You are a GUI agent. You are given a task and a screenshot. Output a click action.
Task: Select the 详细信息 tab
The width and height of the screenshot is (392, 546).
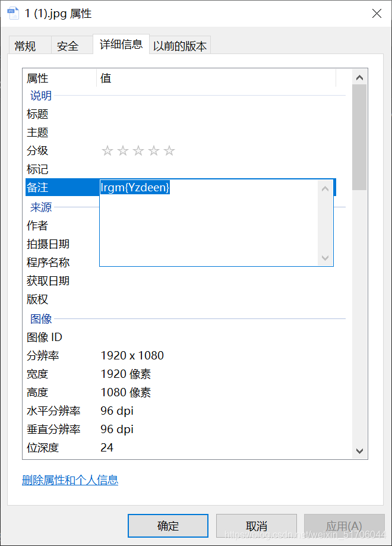tap(121, 44)
